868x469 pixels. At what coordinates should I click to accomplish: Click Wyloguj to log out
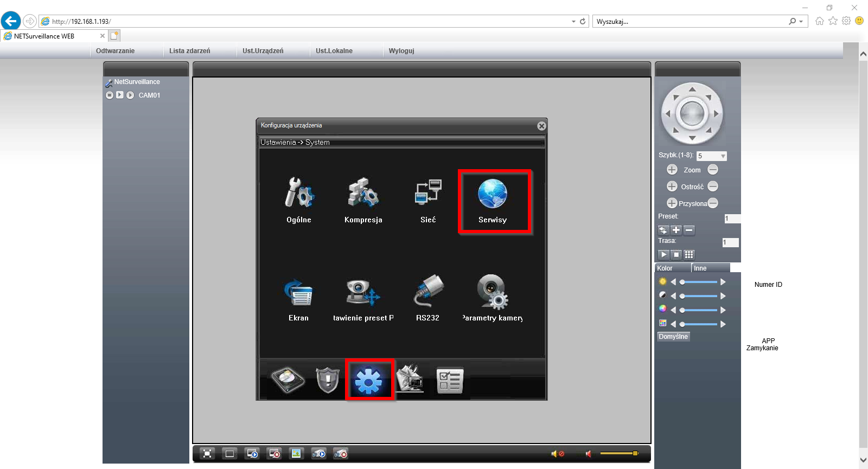(x=401, y=51)
